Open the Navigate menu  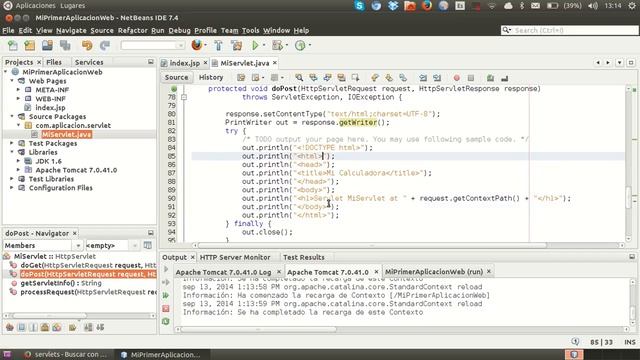(x=71, y=31)
